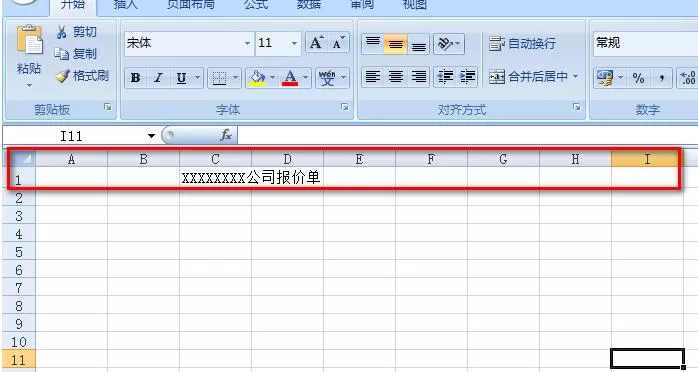
Task: Enable 自动换行 wrap text
Action: click(522, 44)
